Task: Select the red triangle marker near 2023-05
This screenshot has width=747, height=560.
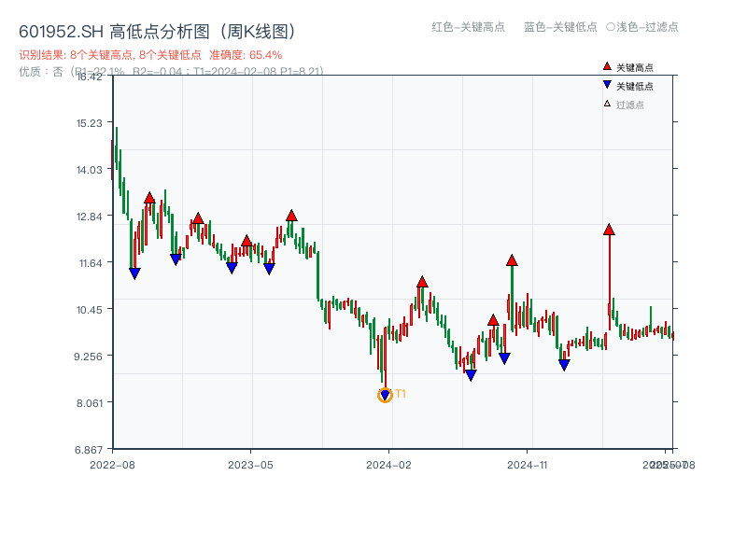Action: tap(245, 242)
